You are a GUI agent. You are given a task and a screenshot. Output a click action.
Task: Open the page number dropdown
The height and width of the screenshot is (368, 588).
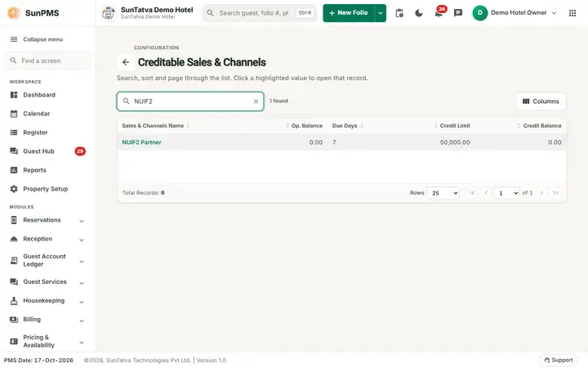pos(507,193)
